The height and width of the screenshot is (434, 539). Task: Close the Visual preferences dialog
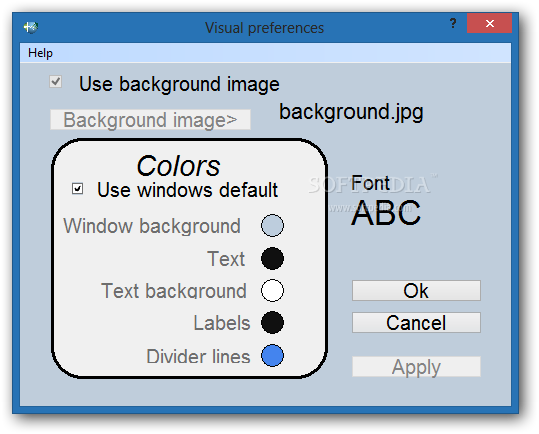pyautogui.click(x=490, y=23)
